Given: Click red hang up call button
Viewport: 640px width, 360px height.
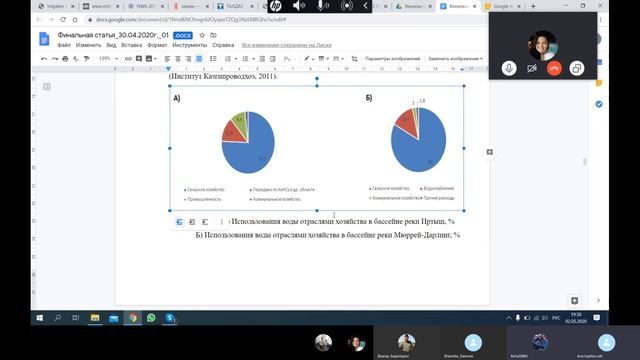Looking at the screenshot, I should [554, 68].
